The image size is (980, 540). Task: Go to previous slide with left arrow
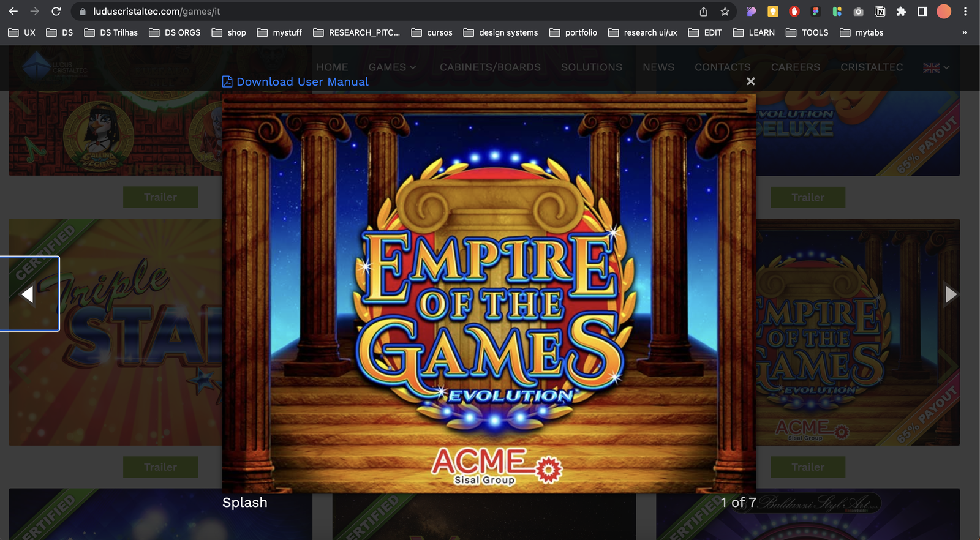pyautogui.click(x=27, y=294)
